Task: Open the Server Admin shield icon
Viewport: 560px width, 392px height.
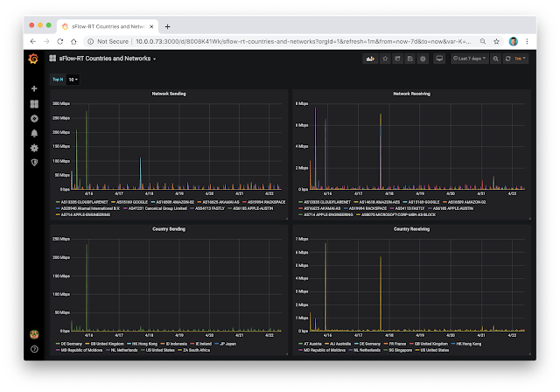Action: click(34, 163)
